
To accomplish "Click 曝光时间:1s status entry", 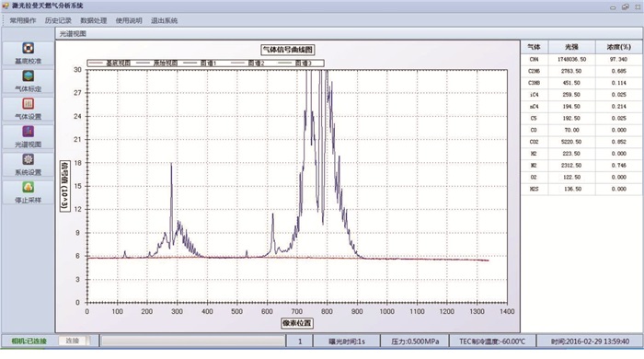I will point(347,342).
